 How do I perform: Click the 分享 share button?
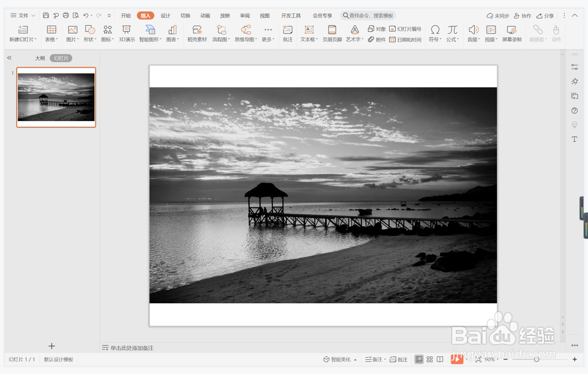pyautogui.click(x=545, y=16)
